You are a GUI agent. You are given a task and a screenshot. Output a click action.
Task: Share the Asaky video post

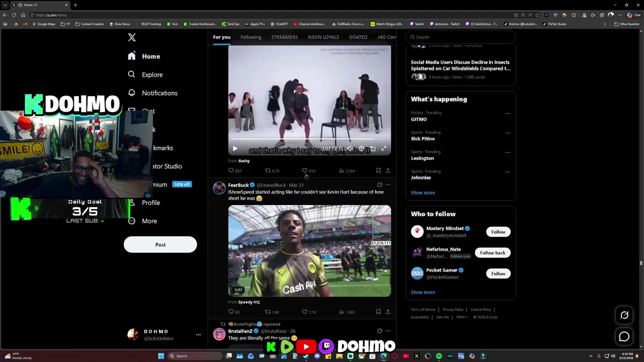coord(388,171)
